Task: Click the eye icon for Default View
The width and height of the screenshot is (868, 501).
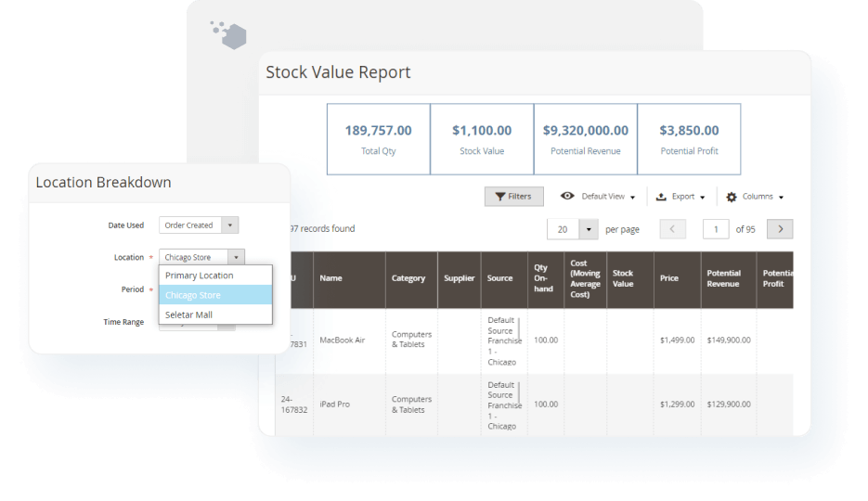Action: (x=567, y=197)
